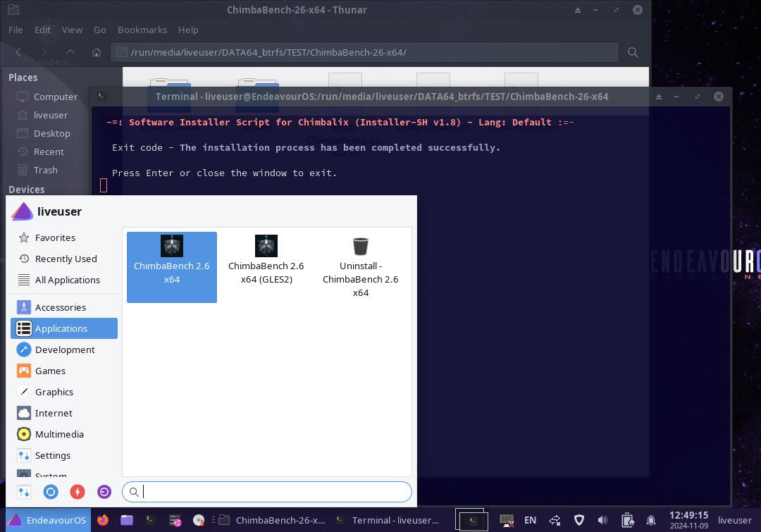Switch to Terminal - liveuser taskbar button
Viewport: 761px width, 532px height.
click(388, 520)
